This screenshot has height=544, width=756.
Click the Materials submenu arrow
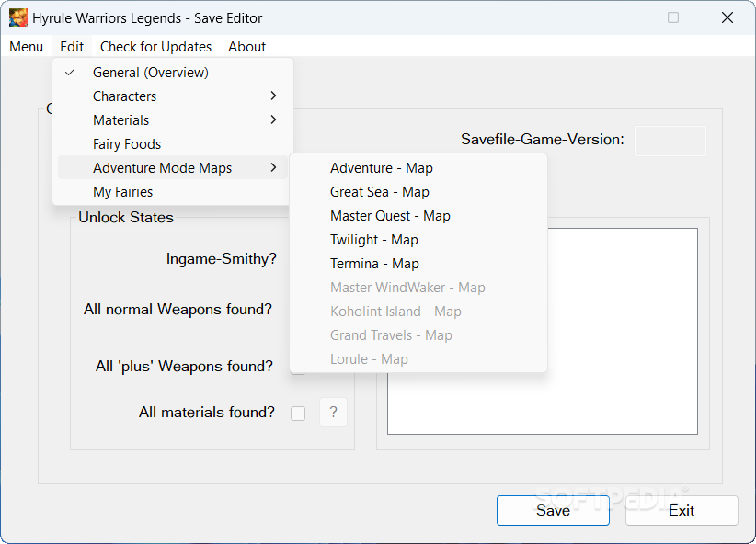(x=273, y=119)
